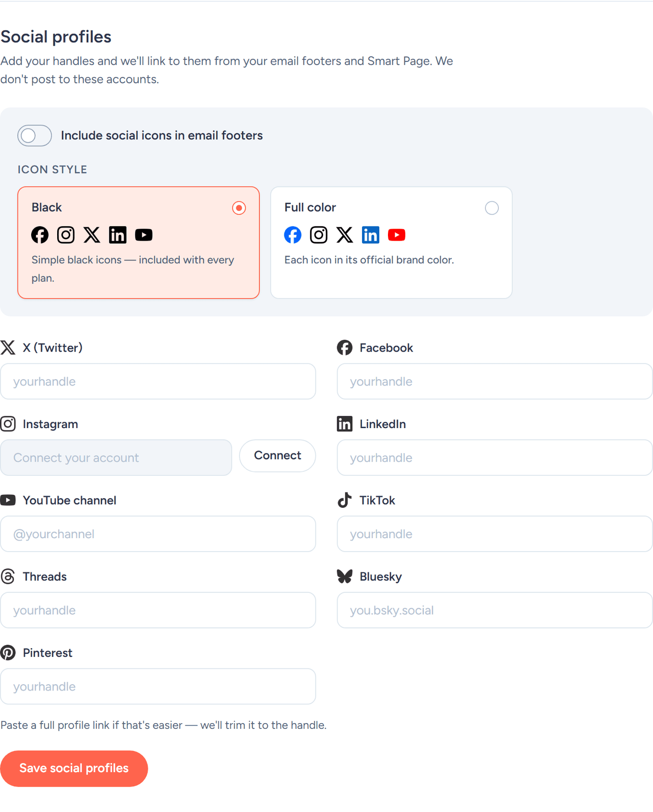Click the LinkedIn logo beside LinkedIn field label
The width and height of the screenshot is (653, 812).
pos(345,424)
